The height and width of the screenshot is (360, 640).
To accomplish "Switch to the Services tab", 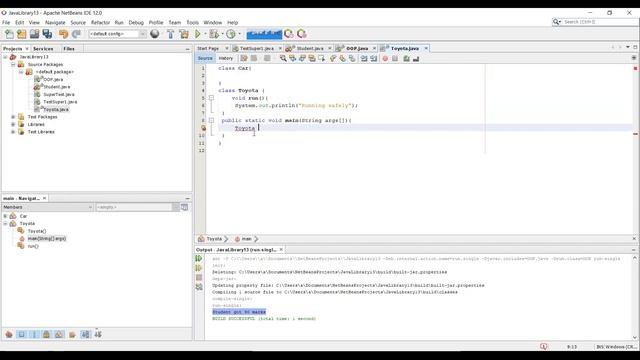I will (x=43, y=49).
